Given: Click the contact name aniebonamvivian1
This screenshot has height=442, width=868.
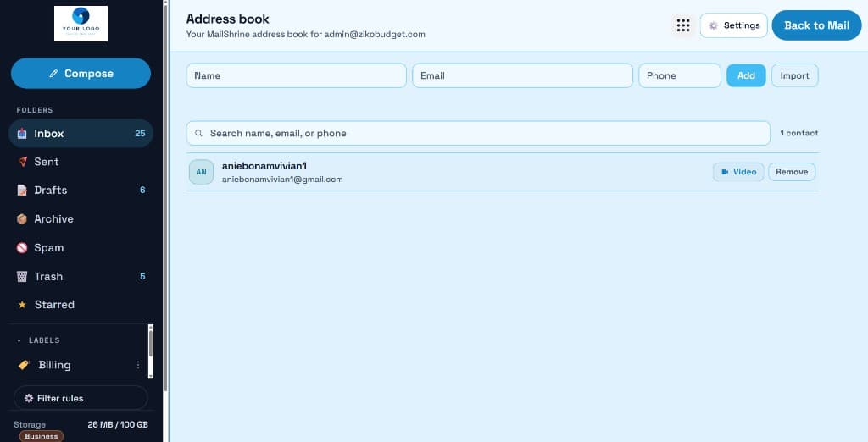Looking at the screenshot, I should [x=264, y=166].
